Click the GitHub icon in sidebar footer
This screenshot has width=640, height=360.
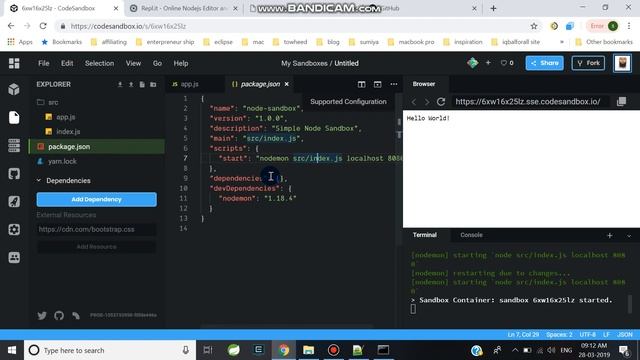(x=59, y=316)
